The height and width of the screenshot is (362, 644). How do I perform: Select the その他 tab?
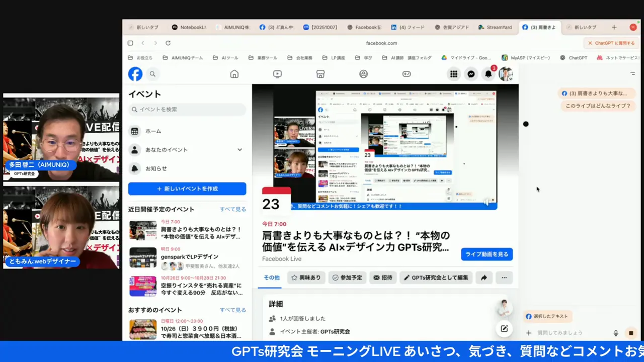click(x=271, y=278)
